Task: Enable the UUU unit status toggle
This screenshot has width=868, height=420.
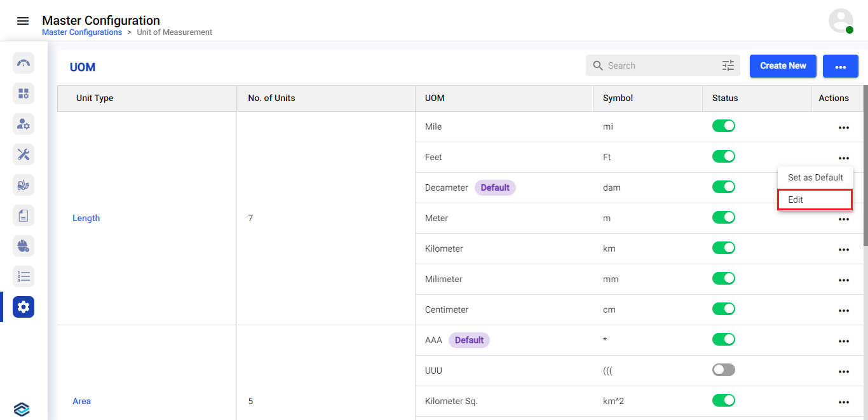Action: pyautogui.click(x=723, y=370)
